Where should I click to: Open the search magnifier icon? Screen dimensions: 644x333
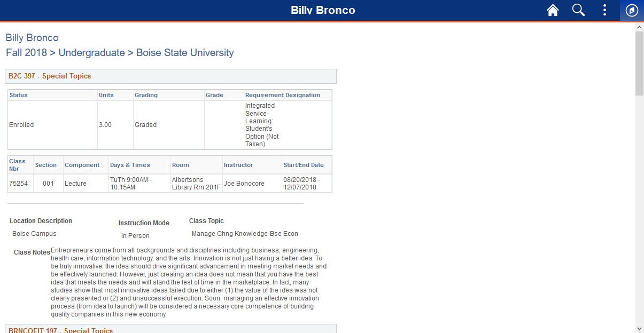point(578,10)
